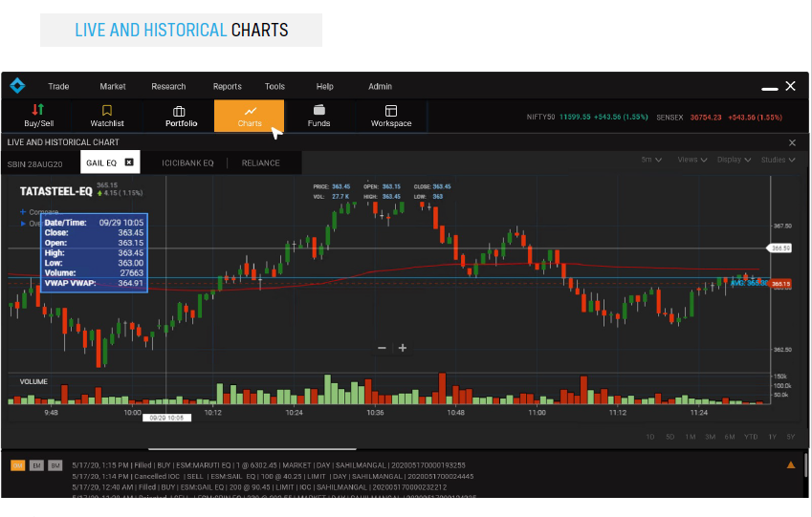Click the 10:36 time axis label

pyautogui.click(x=375, y=413)
